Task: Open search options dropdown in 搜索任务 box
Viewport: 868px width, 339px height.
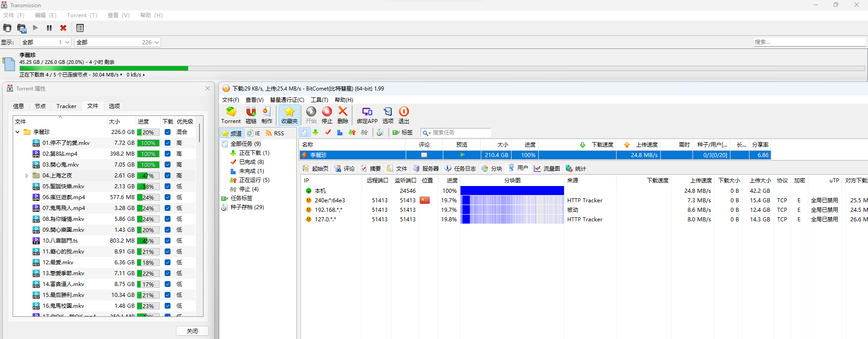Action: click(426, 133)
